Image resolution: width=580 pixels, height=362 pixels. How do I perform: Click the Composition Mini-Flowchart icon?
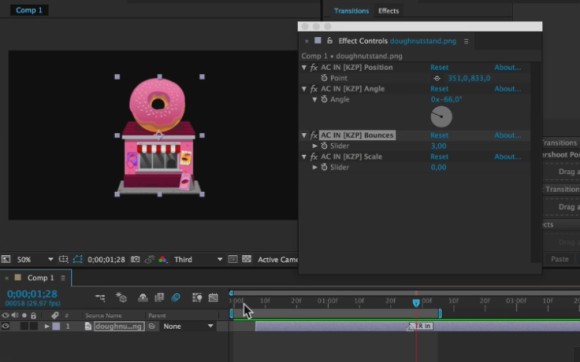[100, 298]
